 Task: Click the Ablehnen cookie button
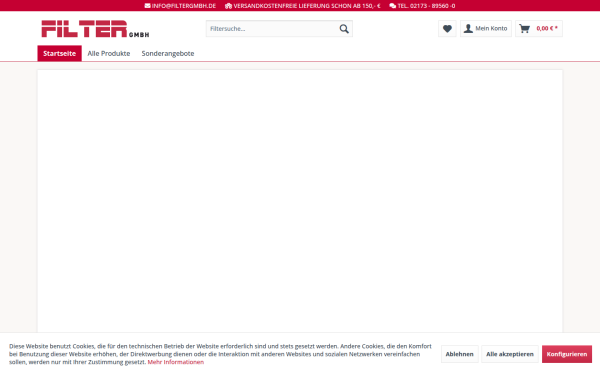[x=460, y=354]
